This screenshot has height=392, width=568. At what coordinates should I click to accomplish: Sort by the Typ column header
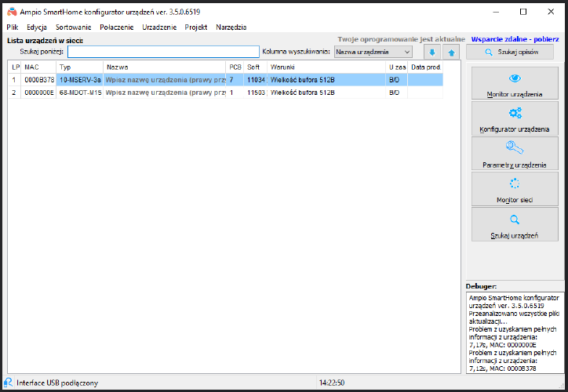(x=80, y=67)
